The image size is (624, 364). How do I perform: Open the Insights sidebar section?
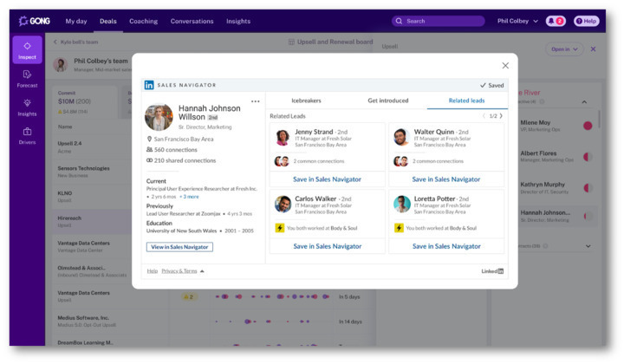tap(27, 107)
